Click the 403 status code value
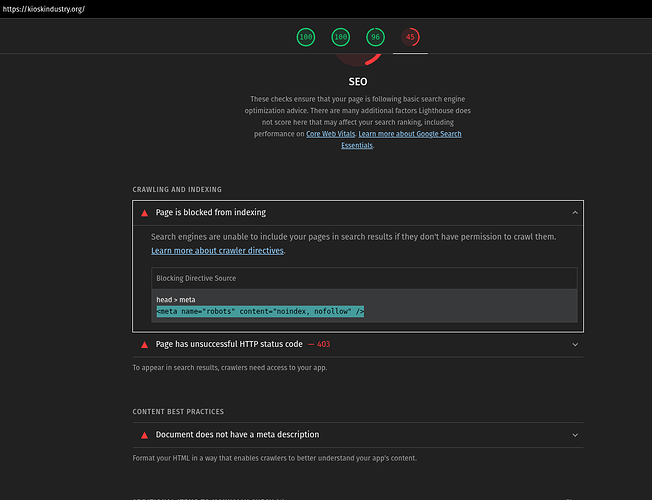Screen dimensions: 652x500 (x=324, y=344)
